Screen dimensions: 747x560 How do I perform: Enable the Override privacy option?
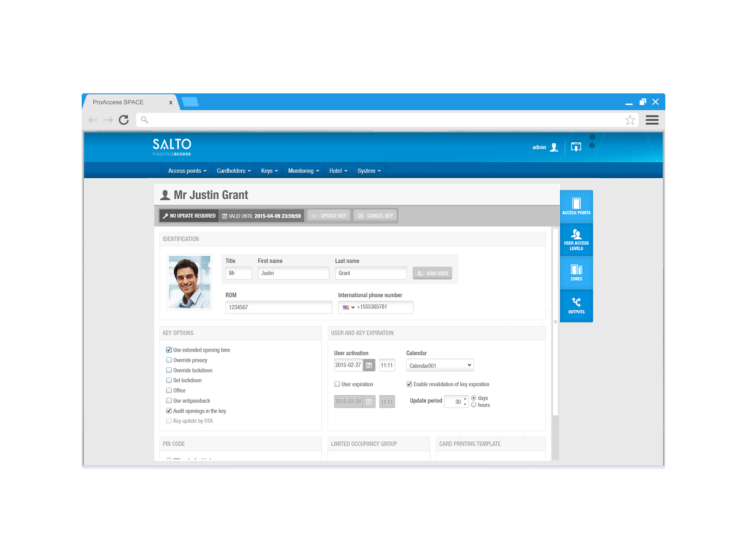tap(169, 360)
